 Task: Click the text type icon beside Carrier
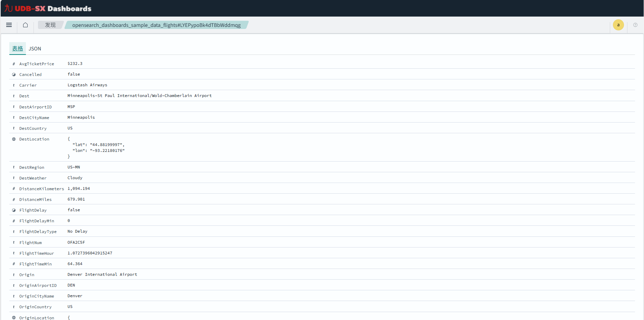coord(13,85)
